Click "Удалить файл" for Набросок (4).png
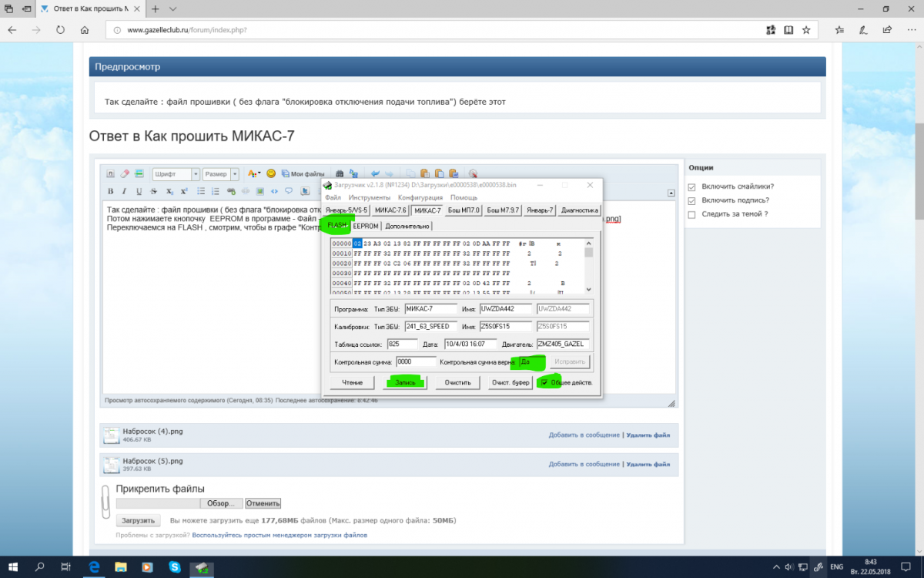924x578 pixels. (x=648, y=435)
